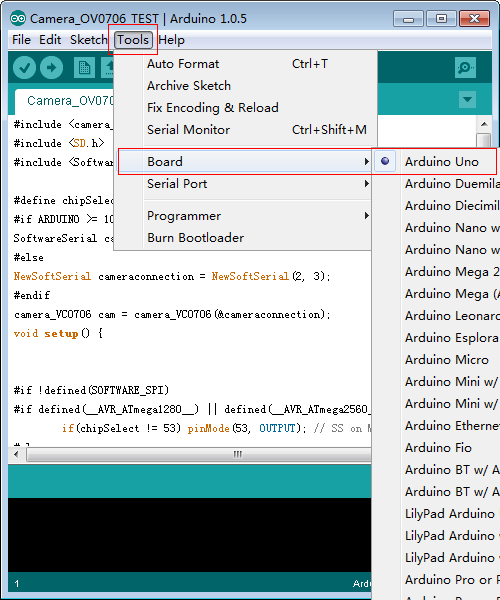
Task: Select the Arduino Fio board
Action: pyautogui.click(x=436, y=448)
